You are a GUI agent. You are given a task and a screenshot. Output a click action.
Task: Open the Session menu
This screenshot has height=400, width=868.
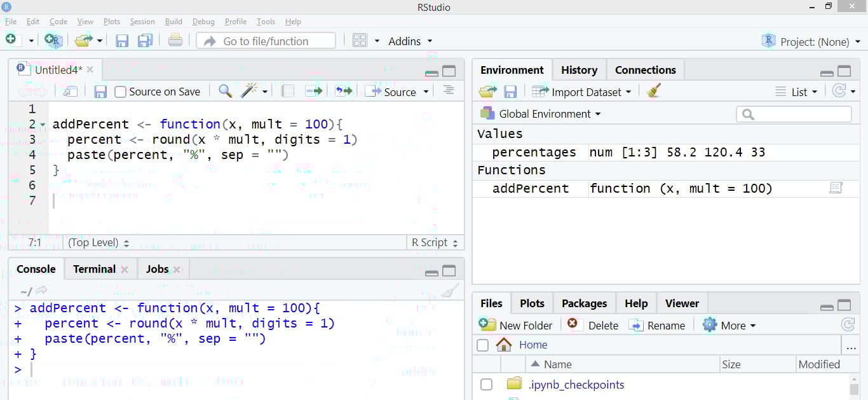click(x=142, y=21)
